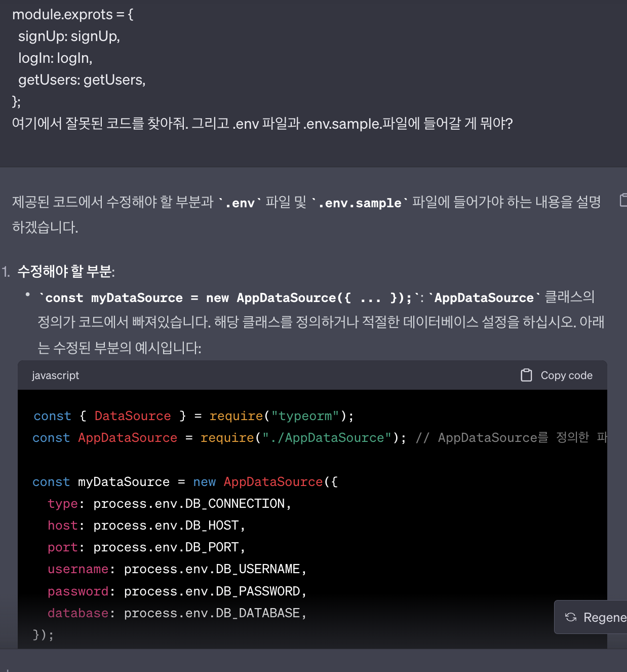Click the Copy code button
Screen dimensions: 627x672
pyautogui.click(x=557, y=376)
